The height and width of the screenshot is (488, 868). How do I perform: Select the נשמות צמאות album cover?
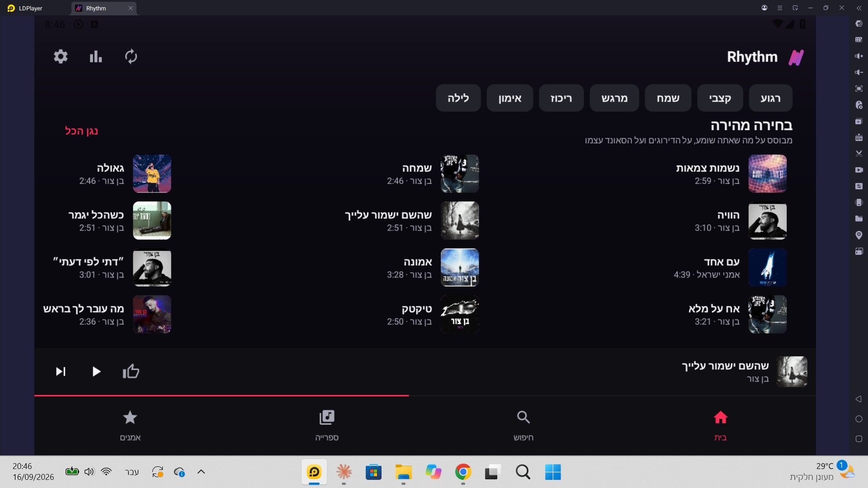[768, 174]
